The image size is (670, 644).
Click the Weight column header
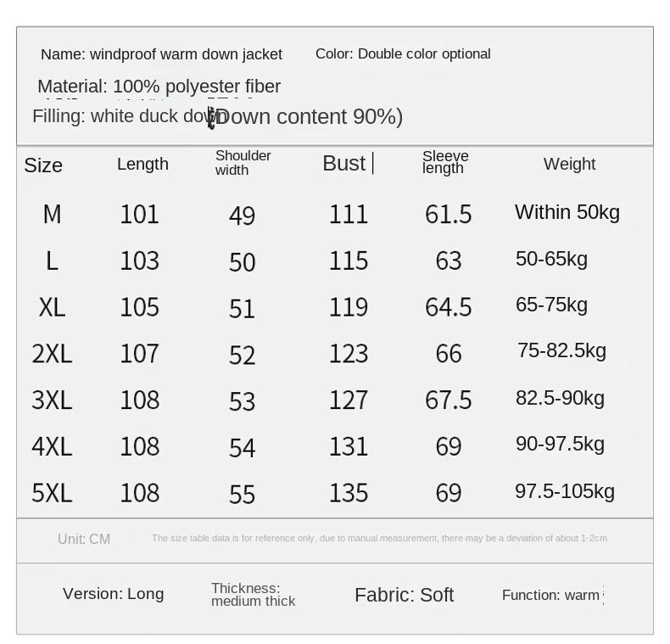point(569,164)
